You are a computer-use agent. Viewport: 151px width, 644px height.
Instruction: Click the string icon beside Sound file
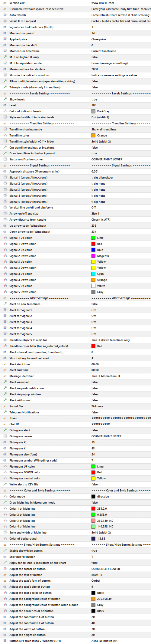(x=5, y=406)
